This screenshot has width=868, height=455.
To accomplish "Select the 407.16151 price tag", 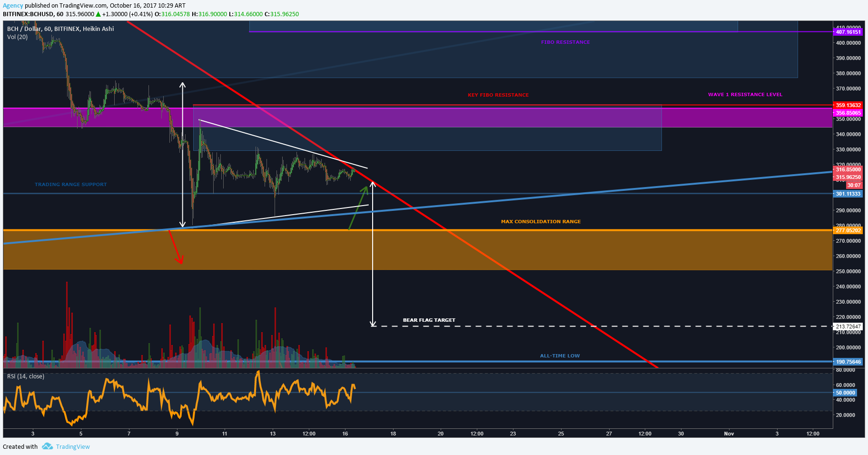I will [x=848, y=32].
